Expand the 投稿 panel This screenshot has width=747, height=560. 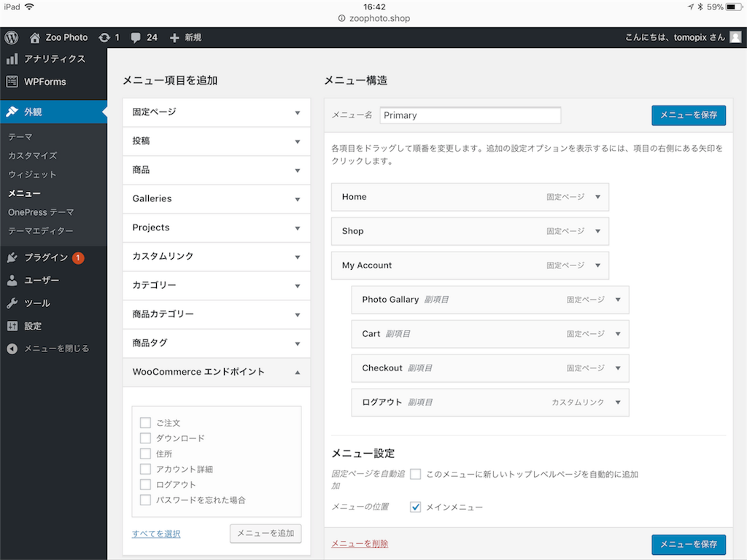point(216,141)
